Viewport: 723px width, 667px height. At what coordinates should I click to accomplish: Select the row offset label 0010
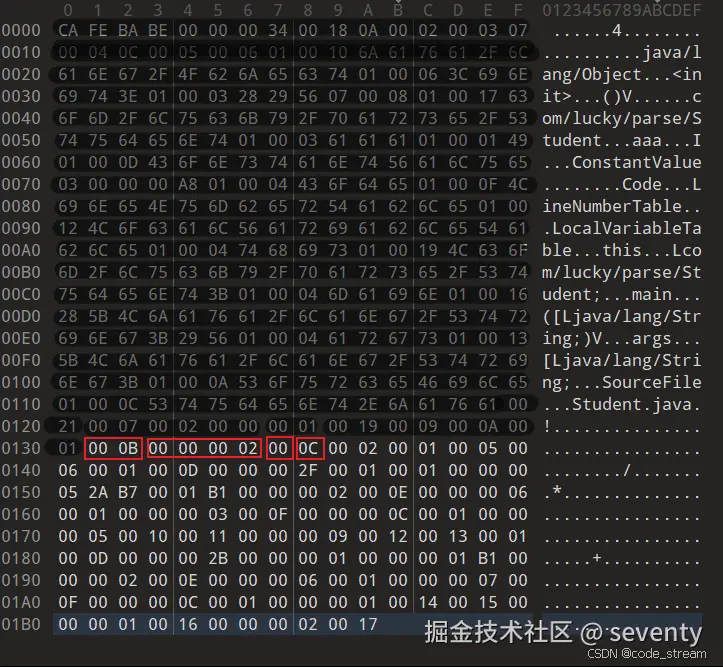click(21, 53)
